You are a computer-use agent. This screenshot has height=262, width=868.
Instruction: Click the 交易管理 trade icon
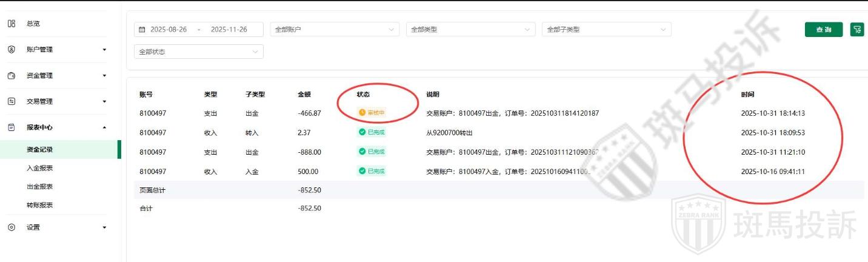11,102
